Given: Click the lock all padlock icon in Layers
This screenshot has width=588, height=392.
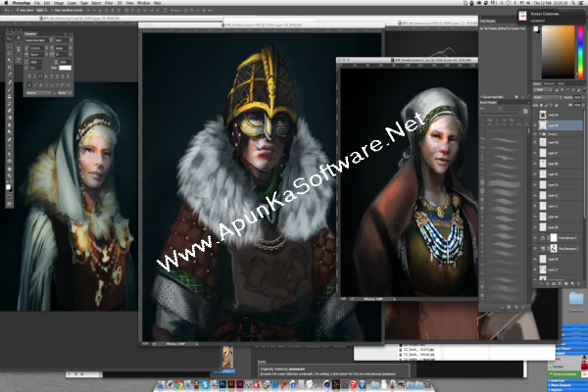Looking at the screenshot, I should [556, 105].
